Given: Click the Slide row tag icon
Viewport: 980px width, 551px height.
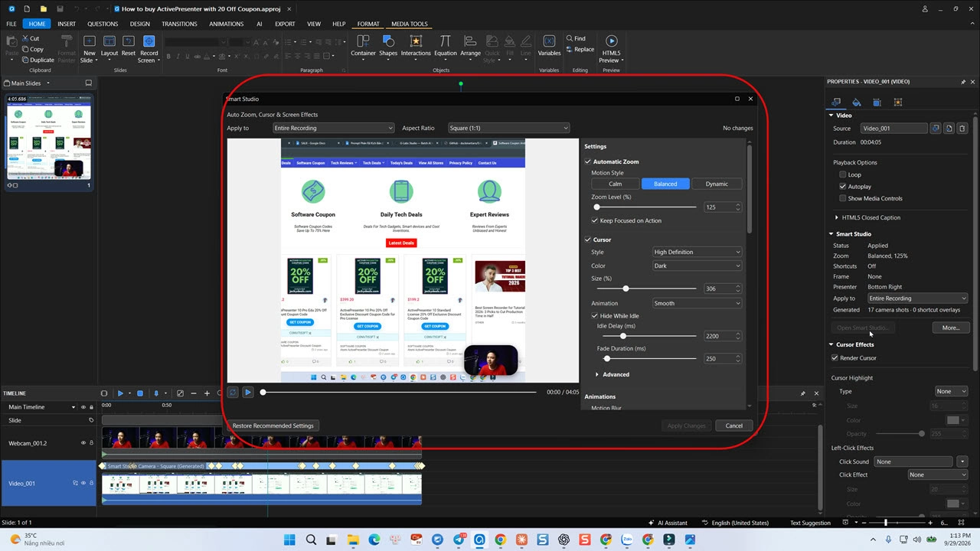Looking at the screenshot, I should [x=91, y=420].
